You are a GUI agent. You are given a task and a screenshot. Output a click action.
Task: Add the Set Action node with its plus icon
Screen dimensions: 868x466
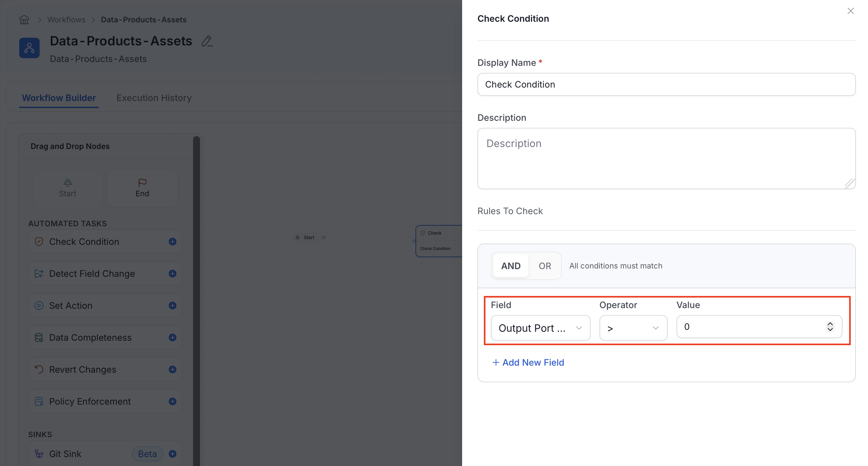(x=173, y=306)
